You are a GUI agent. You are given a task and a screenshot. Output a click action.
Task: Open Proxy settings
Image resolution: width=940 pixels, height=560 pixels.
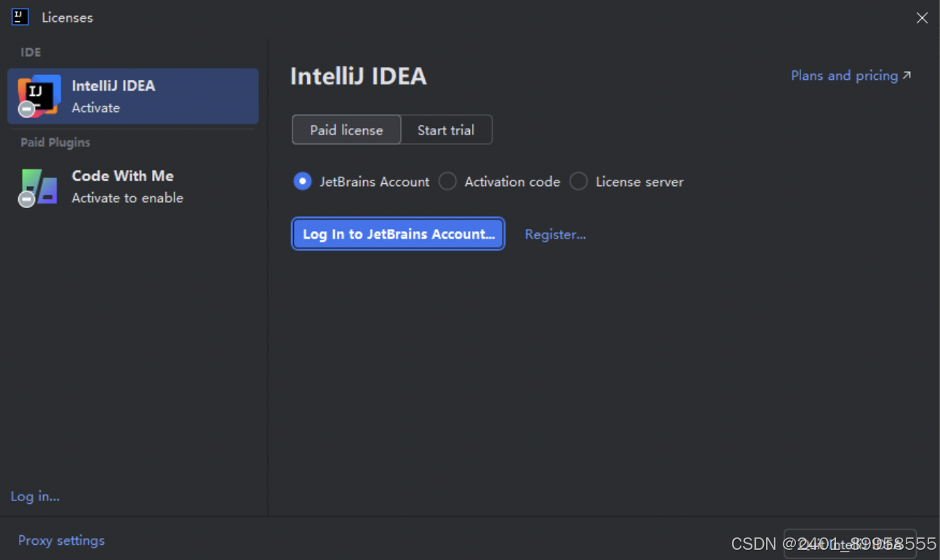pyautogui.click(x=61, y=540)
